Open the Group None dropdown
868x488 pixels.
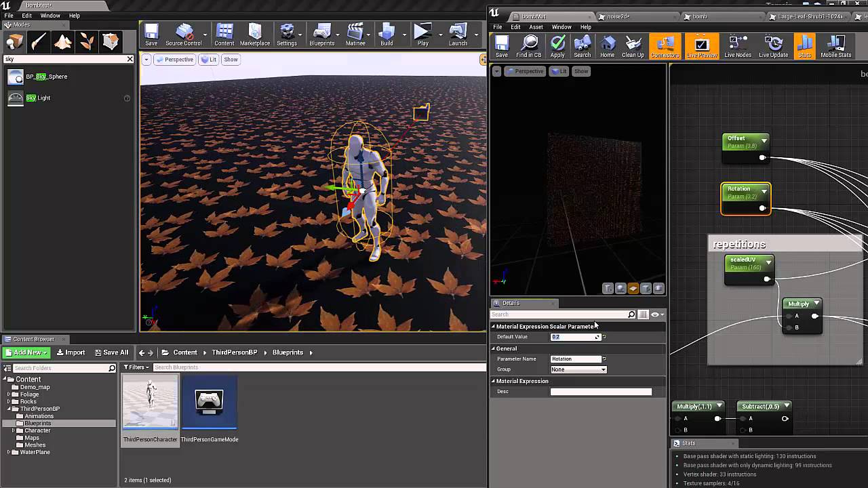tap(578, 369)
